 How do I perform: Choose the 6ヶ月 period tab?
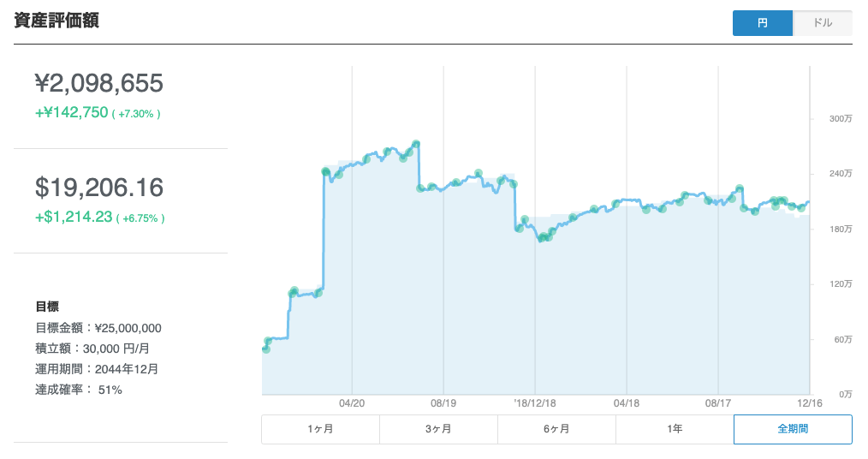click(x=556, y=429)
